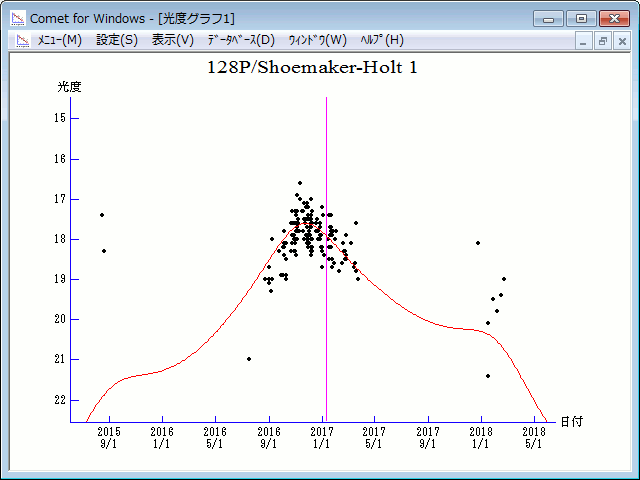Click the faintest 2018 data point near 21.4
This screenshot has height=480, width=640.
point(488,376)
